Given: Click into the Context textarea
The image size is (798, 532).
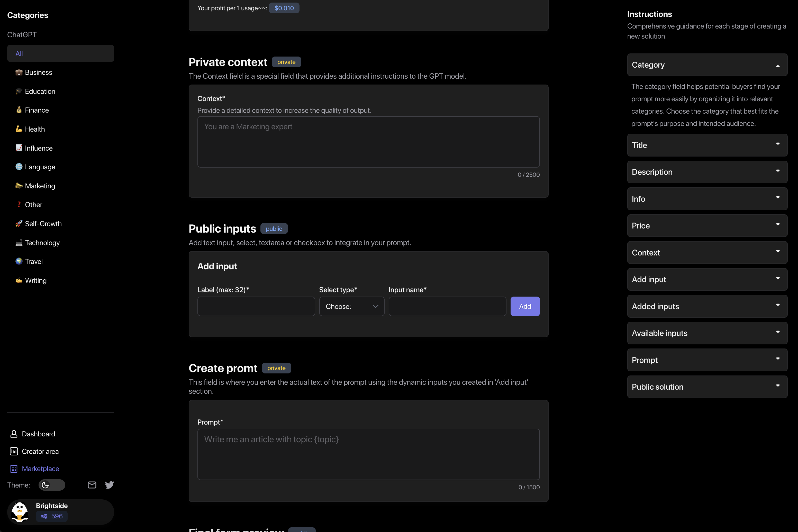Looking at the screenshot, I should (x=368, y=142).
